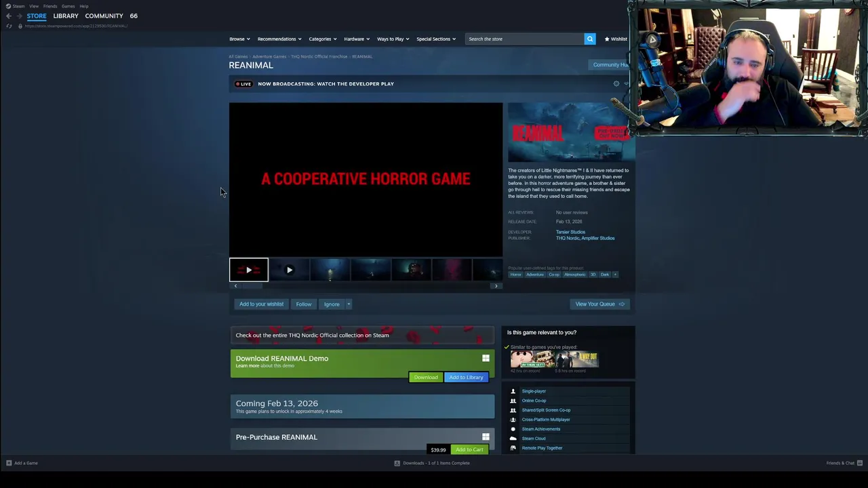Open the Ignore options dropdown arrow

(x=349, y=304)
